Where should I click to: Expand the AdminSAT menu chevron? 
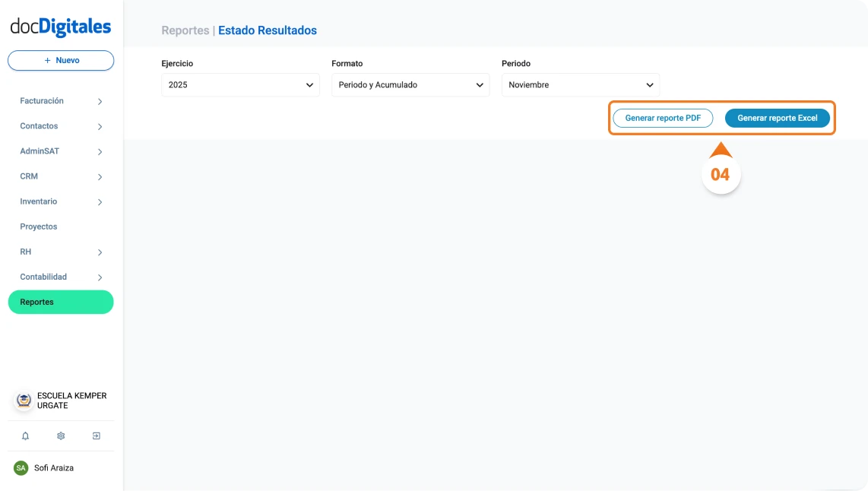point(100,152)
